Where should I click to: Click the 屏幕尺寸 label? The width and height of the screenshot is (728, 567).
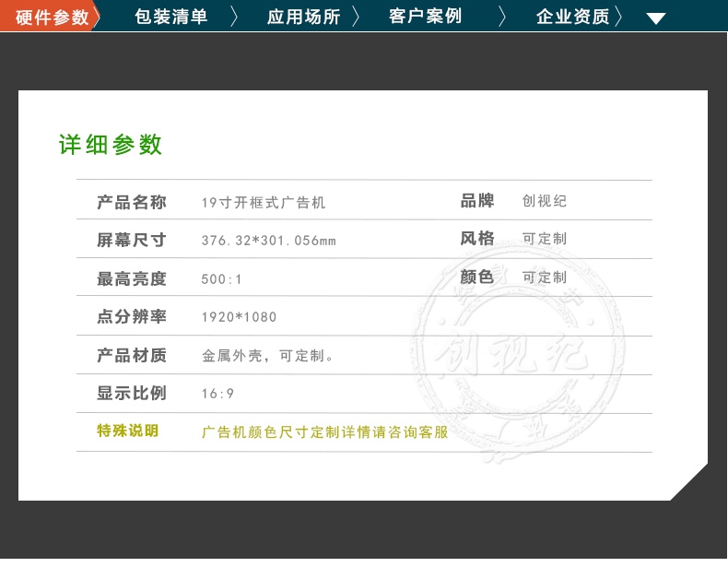(x=132, y=240)
